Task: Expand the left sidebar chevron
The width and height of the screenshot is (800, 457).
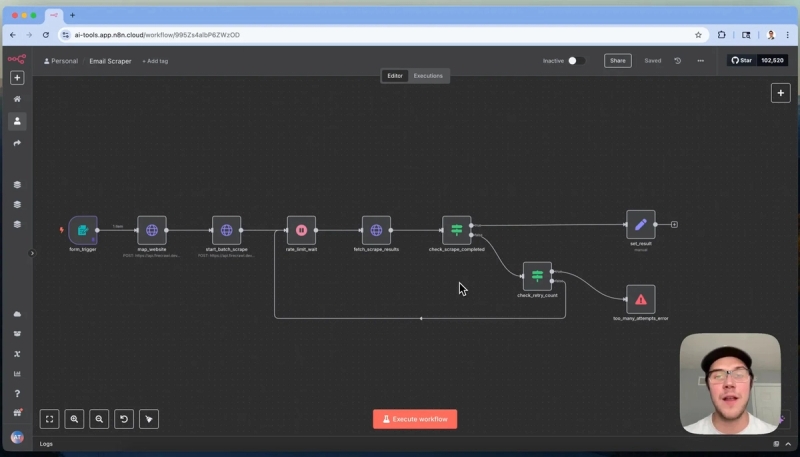Action: (32, 253)
